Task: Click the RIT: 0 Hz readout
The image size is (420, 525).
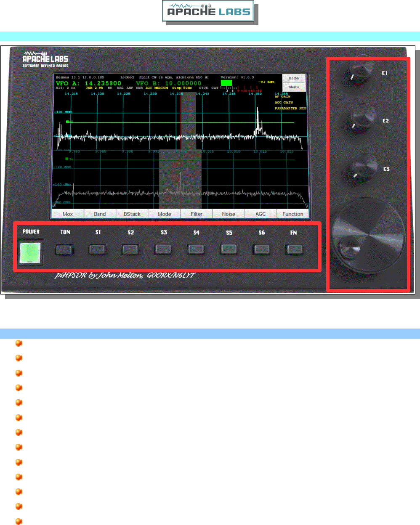Action: [65, 88]
